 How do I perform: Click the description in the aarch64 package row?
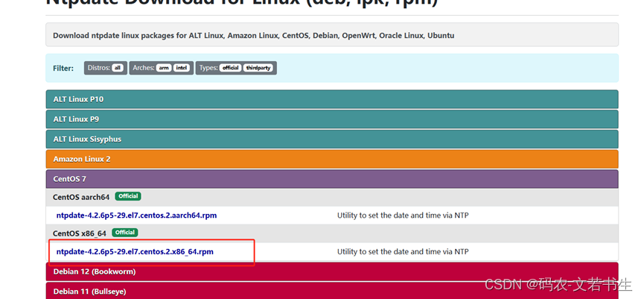click(403, 215)
